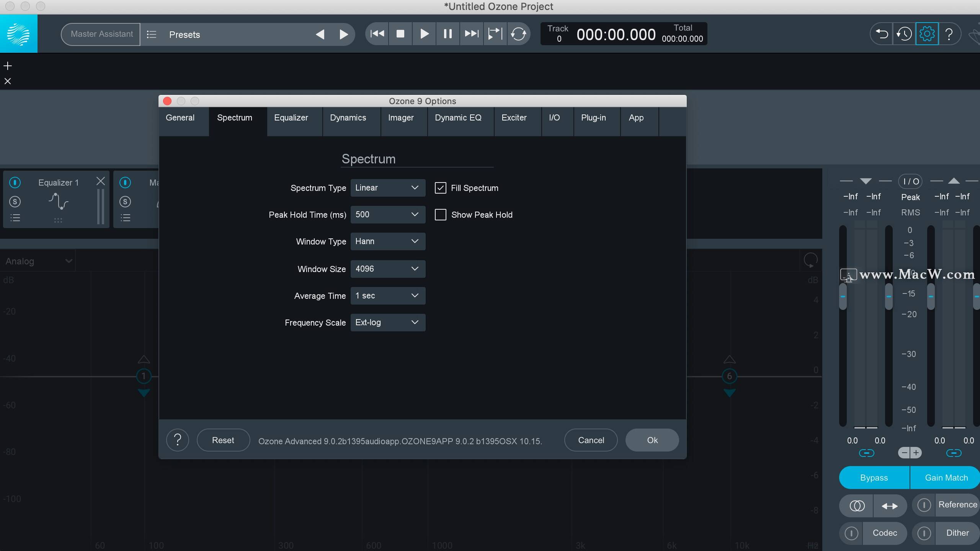Start playback with Play button

(x=424, y=34)
